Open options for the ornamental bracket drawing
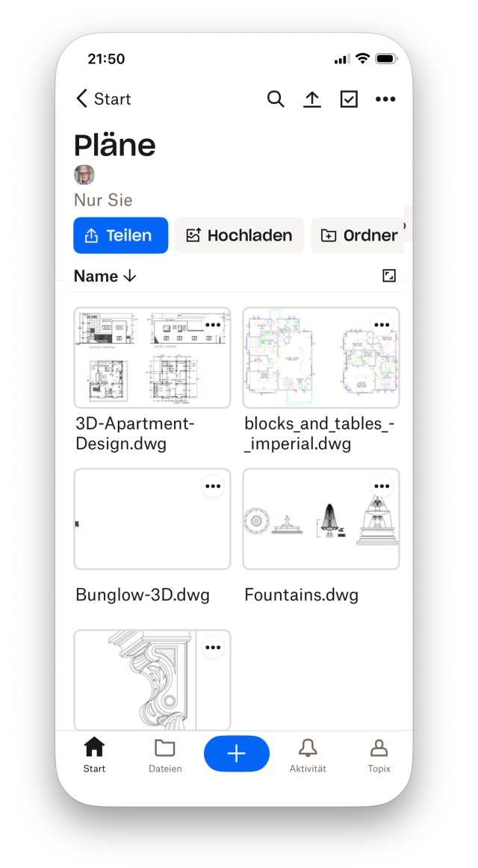The width and height of the screenshot is (478, 868). [213, 647]
